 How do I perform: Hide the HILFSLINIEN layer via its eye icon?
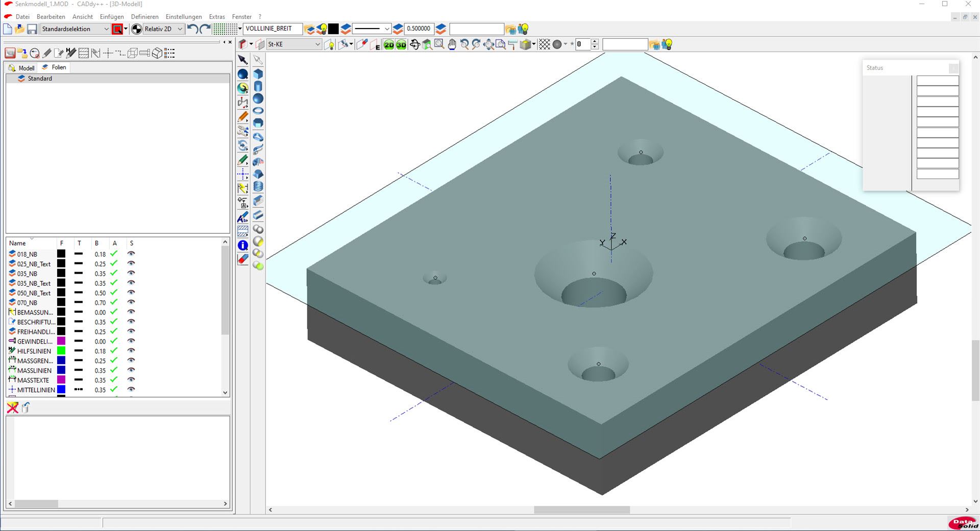pos(131,351)
